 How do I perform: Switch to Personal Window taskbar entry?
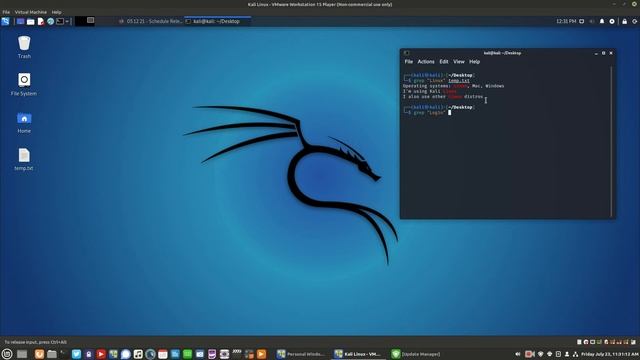300,354
